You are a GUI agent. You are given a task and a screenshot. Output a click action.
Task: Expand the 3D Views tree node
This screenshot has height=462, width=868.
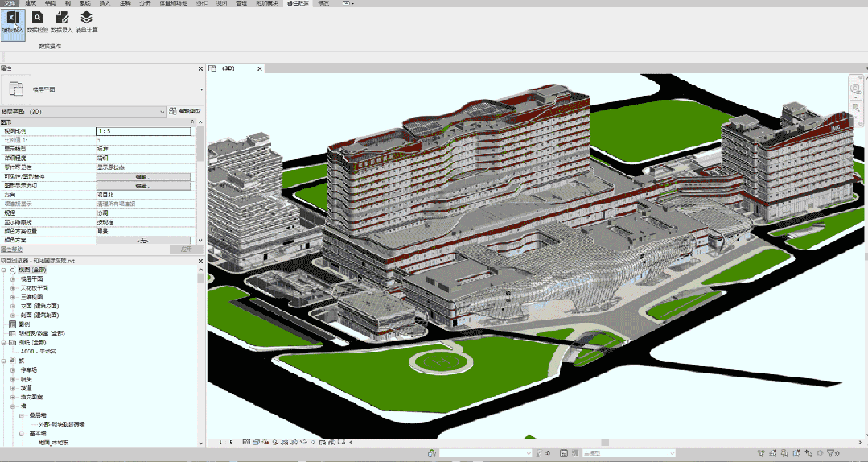pyautogui.click(x=13, y=297)
